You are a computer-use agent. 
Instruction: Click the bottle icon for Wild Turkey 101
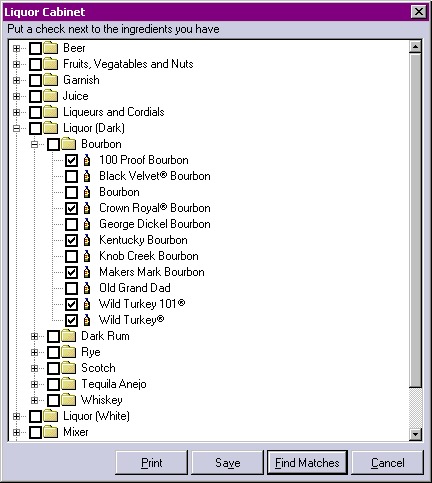tap(87, 304)
